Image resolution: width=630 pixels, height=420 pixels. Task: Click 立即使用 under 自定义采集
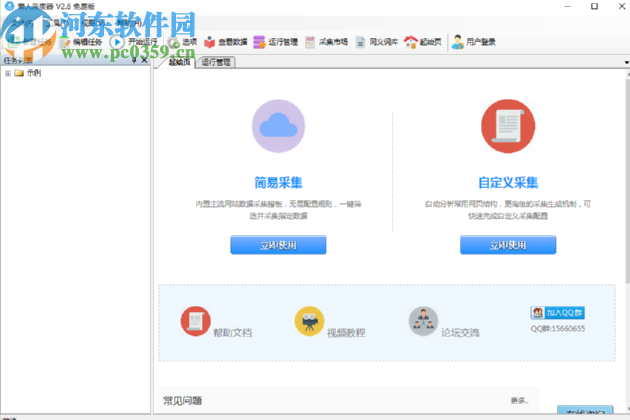pyautogui.click(x=508, y=245)
